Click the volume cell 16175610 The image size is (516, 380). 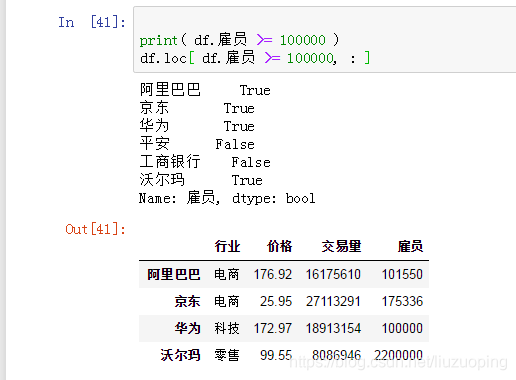point(333,275)
